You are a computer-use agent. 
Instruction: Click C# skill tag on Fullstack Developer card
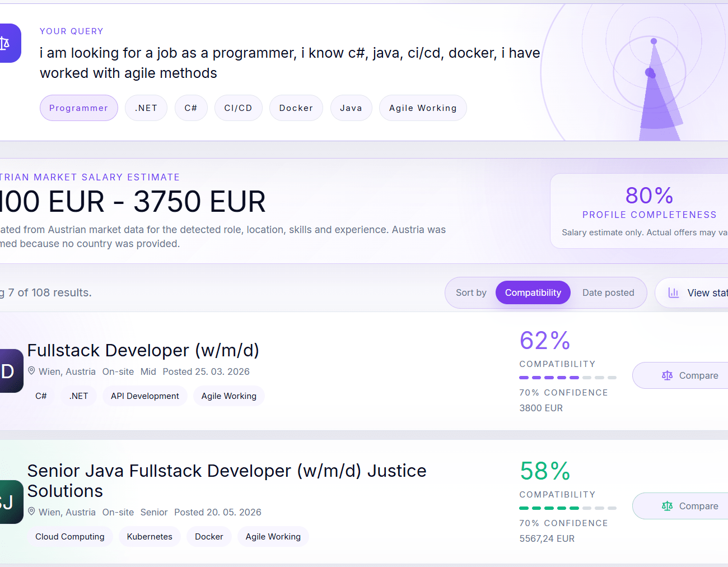pos(41,396)
